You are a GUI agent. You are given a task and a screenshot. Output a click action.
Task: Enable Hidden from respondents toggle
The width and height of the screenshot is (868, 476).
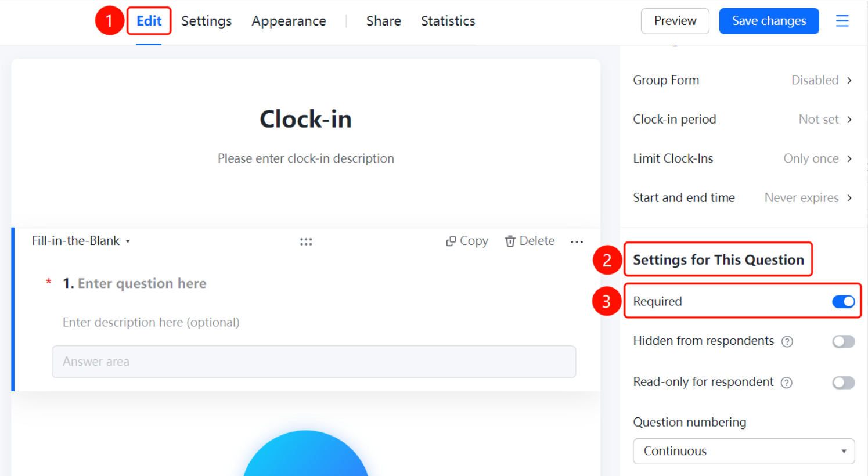[843, 341]
